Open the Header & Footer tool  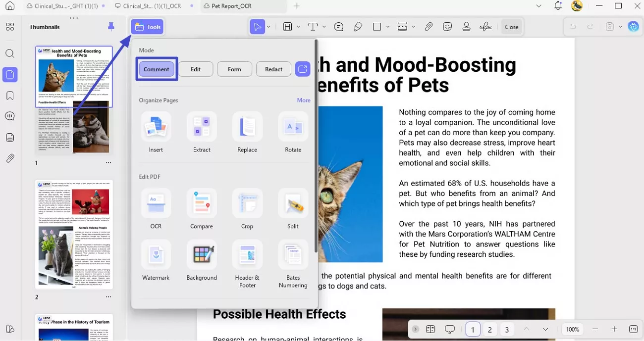point(247,264)
